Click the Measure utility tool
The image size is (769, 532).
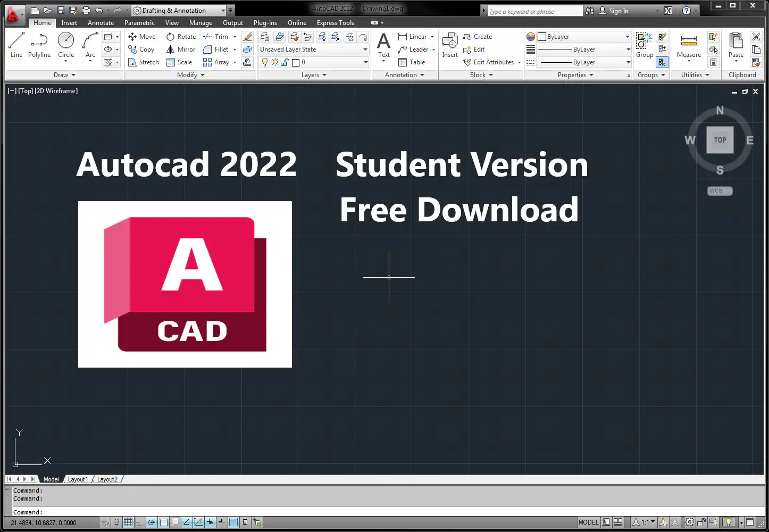pos(689,45)
